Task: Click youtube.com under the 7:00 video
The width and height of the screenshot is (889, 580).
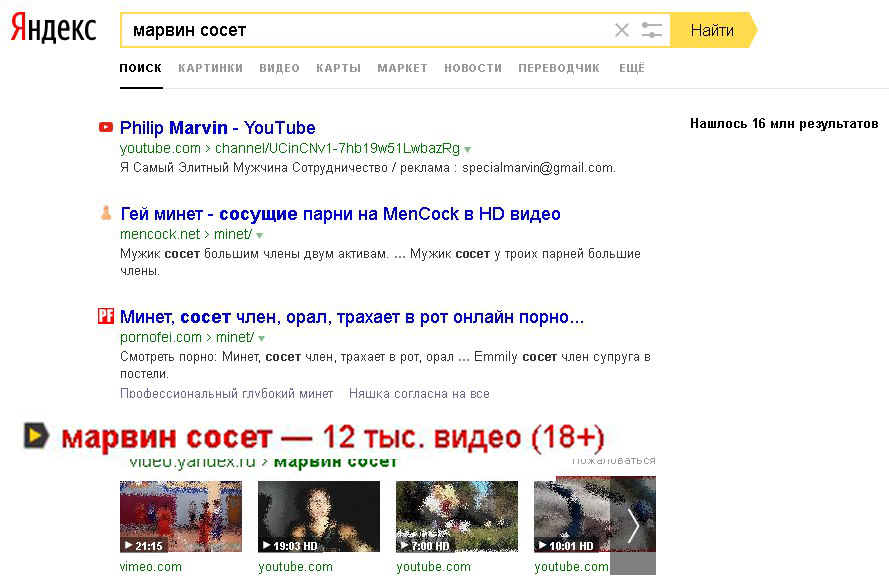Action: click(x=434, y=566)
